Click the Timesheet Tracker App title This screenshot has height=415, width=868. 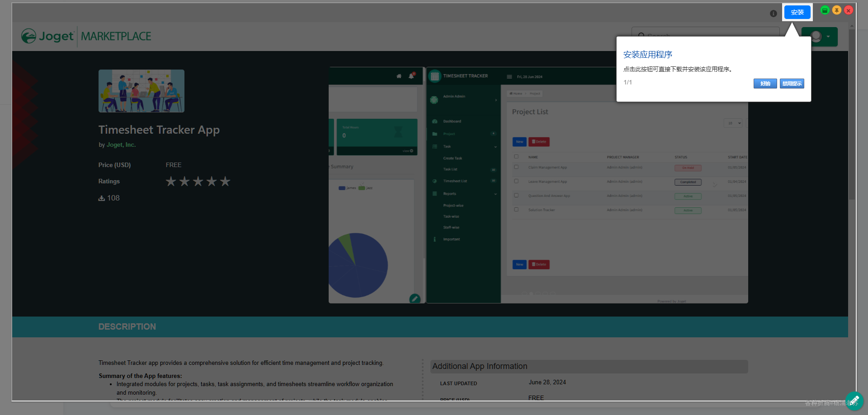tap(159, 130)
